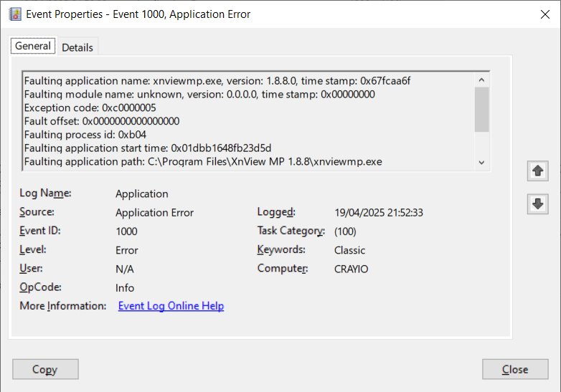Click the Faulting application start time line
The height and width of the screenshot is (392, 561).
coord(147,148)
